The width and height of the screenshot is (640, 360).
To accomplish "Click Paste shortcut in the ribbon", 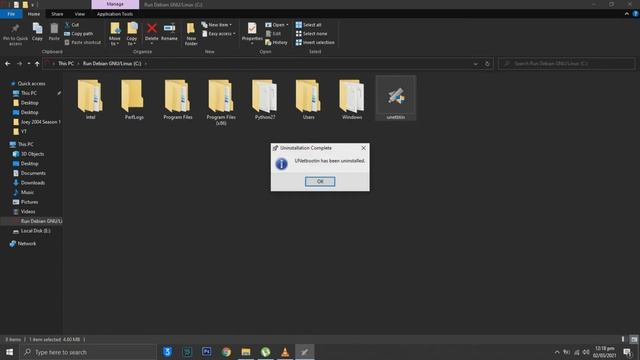I will tap(82, 42).
